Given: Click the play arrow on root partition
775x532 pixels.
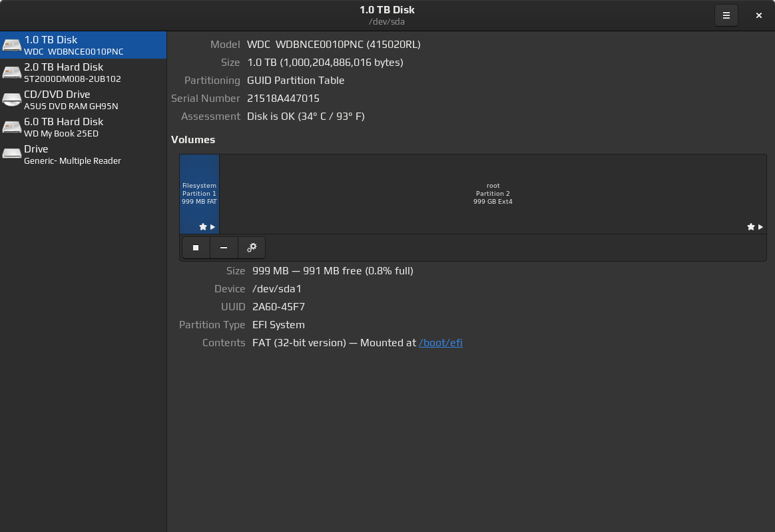Looking at the screenshot, I should 760,227.
